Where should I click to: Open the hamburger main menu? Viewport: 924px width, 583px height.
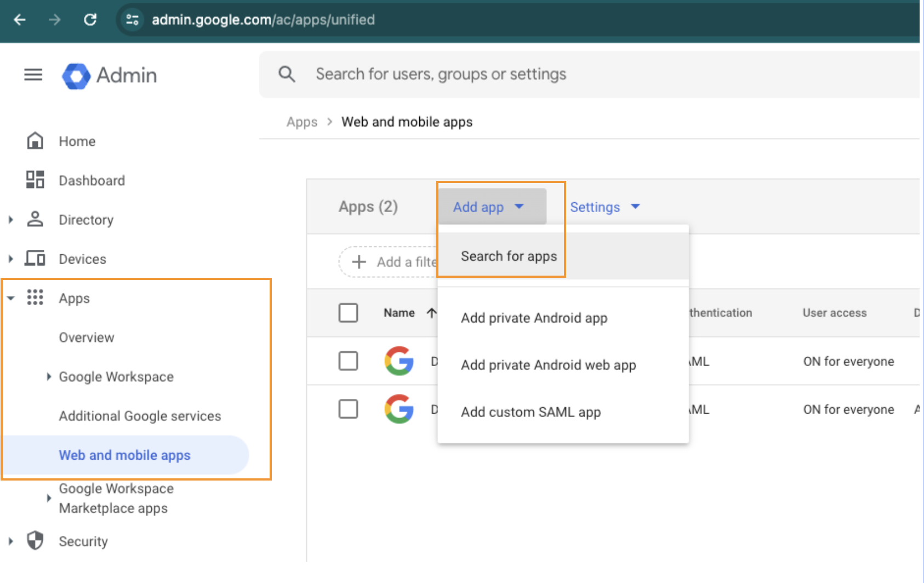[x=33, y=75]
